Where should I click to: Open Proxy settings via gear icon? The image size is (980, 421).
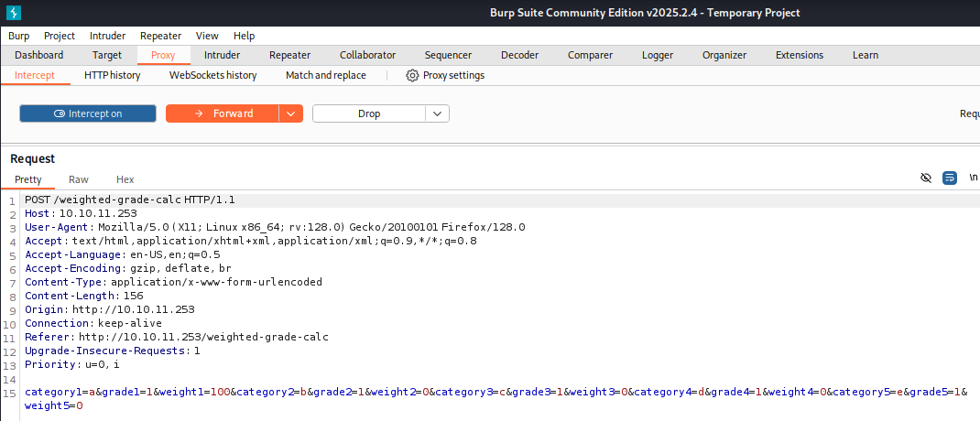coord(413,75)
